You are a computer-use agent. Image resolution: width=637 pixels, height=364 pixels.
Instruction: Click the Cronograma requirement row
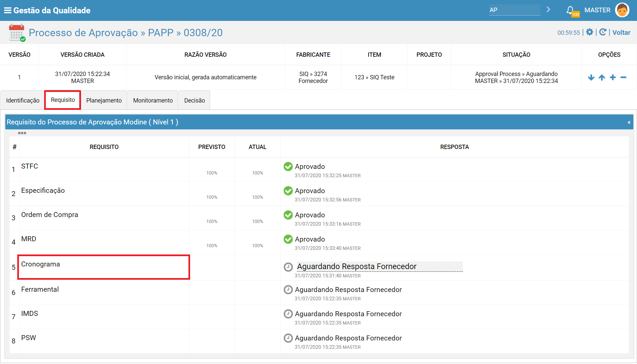[x=104, y=267]
